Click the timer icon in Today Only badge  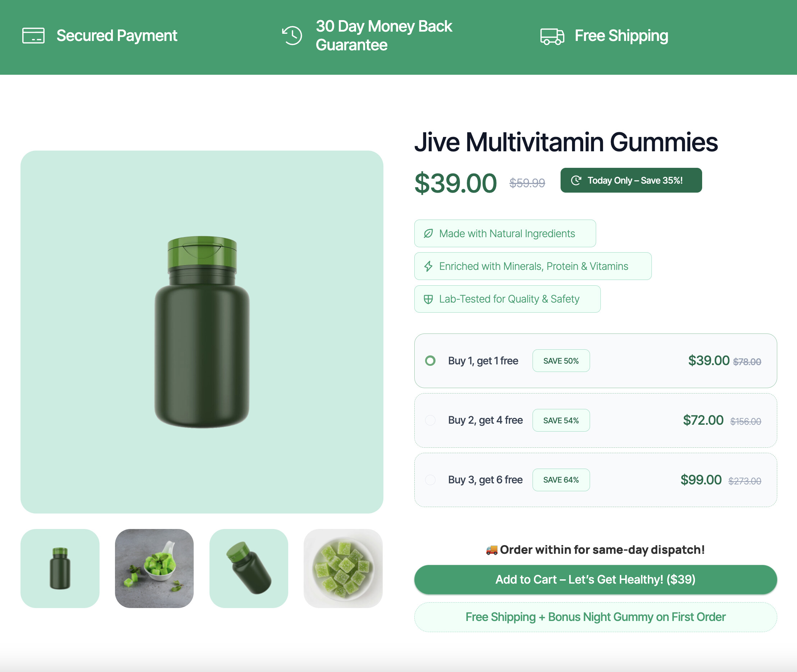pyautogui.click(x=576, y=180)
